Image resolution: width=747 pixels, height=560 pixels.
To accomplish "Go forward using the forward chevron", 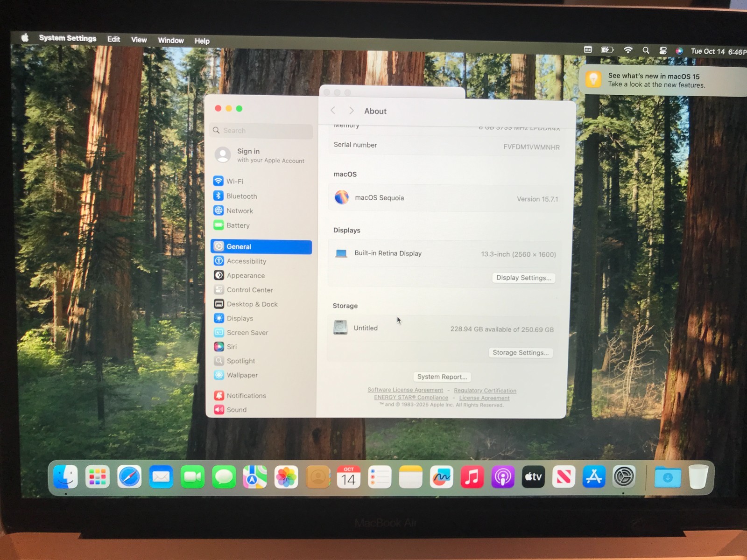I will click(x=351, y=111).
